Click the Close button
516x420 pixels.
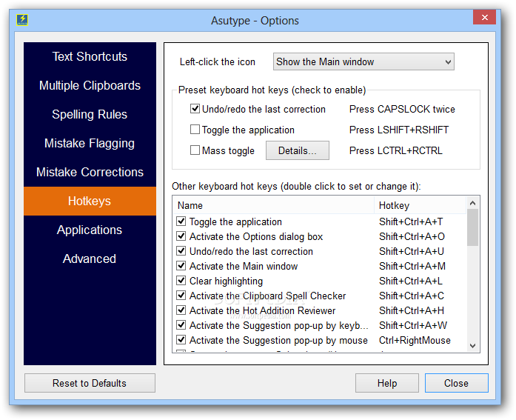point(457,383)
